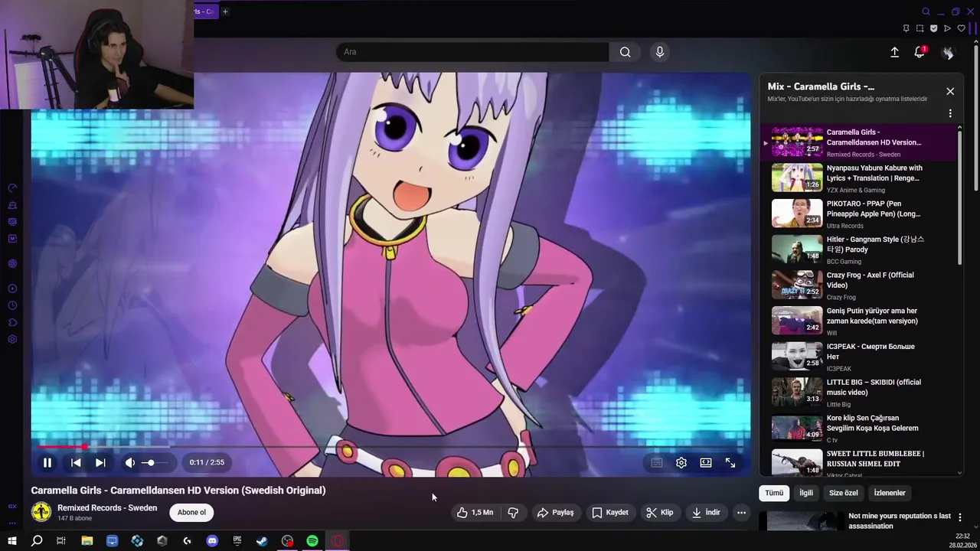
Task: Open history clock in sidebar
Action: (12, 305)
